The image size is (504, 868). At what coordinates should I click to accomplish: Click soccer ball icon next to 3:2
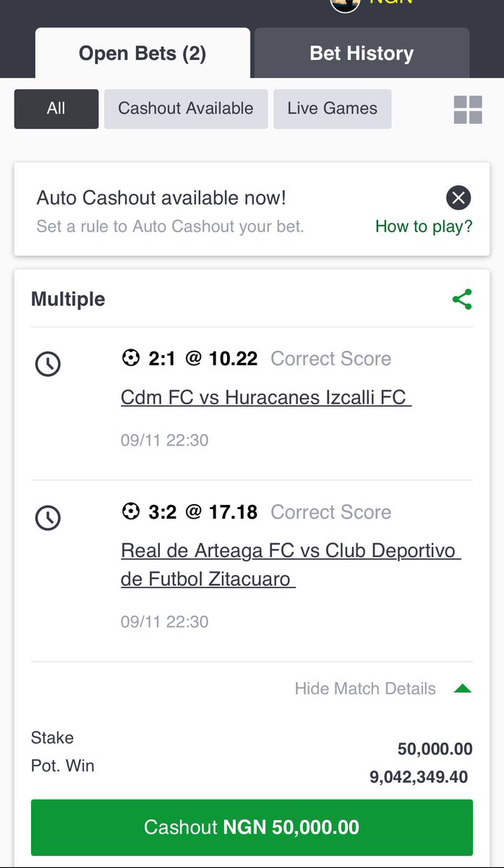click(x=131, y=512)
